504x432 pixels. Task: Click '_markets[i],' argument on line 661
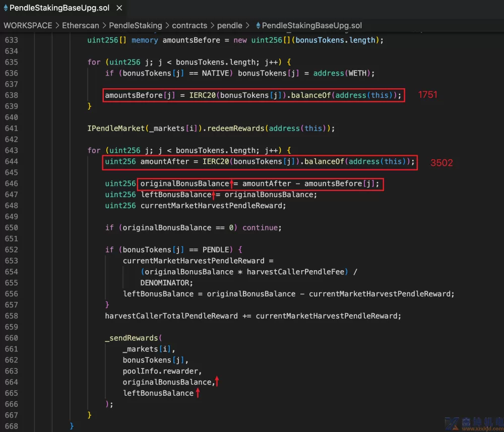click(149, 349)
